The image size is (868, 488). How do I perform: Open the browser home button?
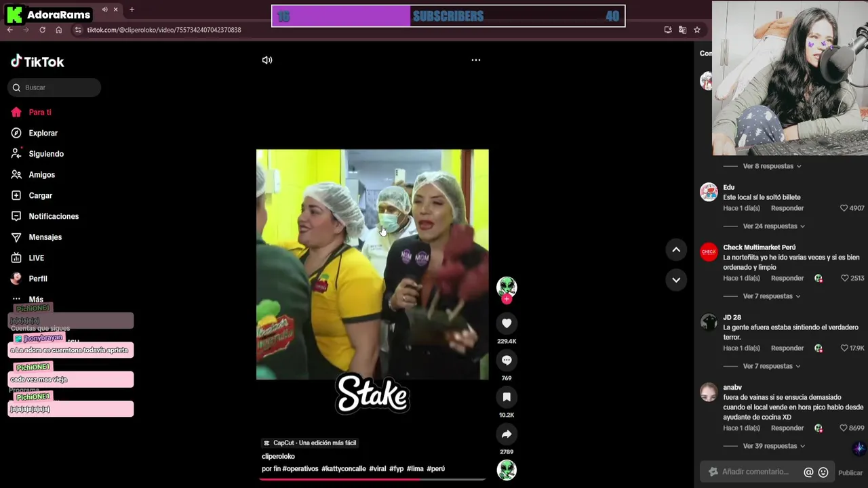point(58,30)
